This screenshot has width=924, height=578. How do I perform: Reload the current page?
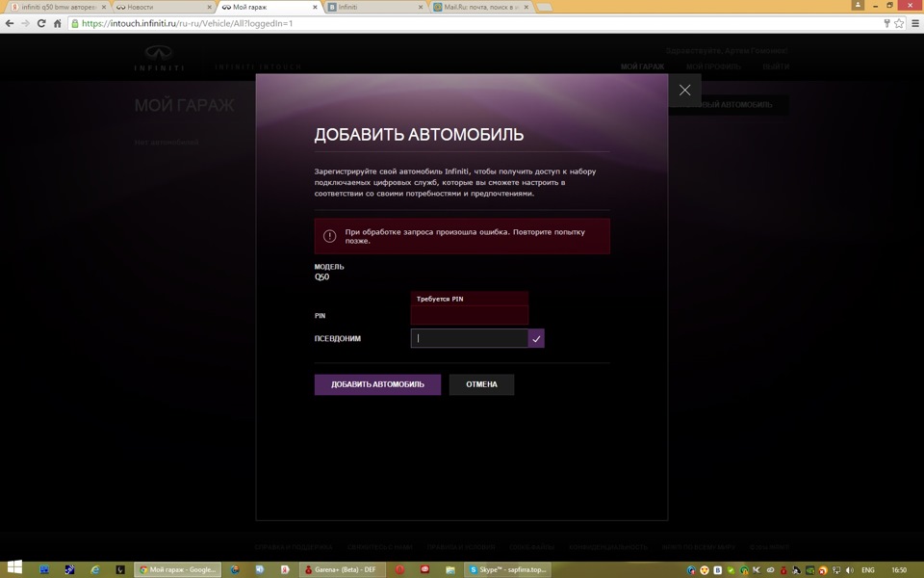click(41, 23)
